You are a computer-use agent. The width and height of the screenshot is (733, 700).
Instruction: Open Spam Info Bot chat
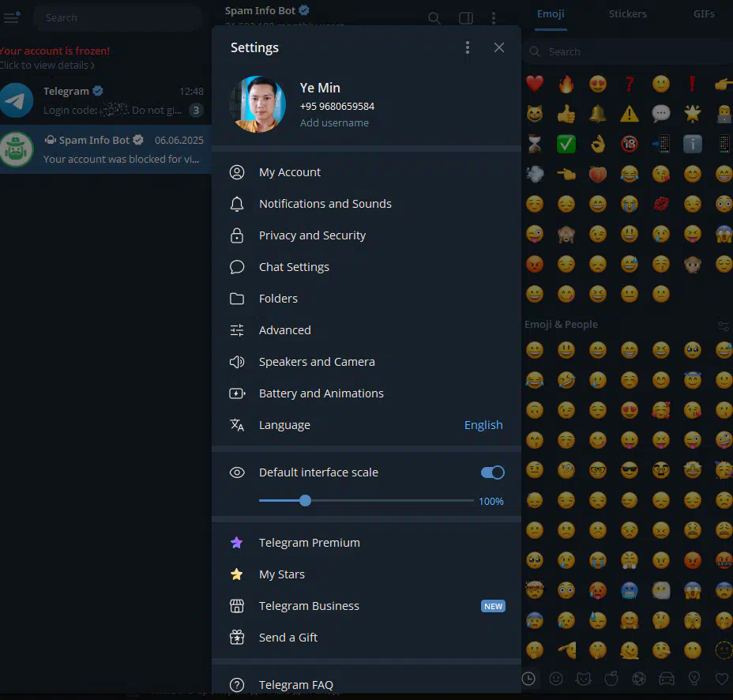pyautogui.click(x=106, y=149)
